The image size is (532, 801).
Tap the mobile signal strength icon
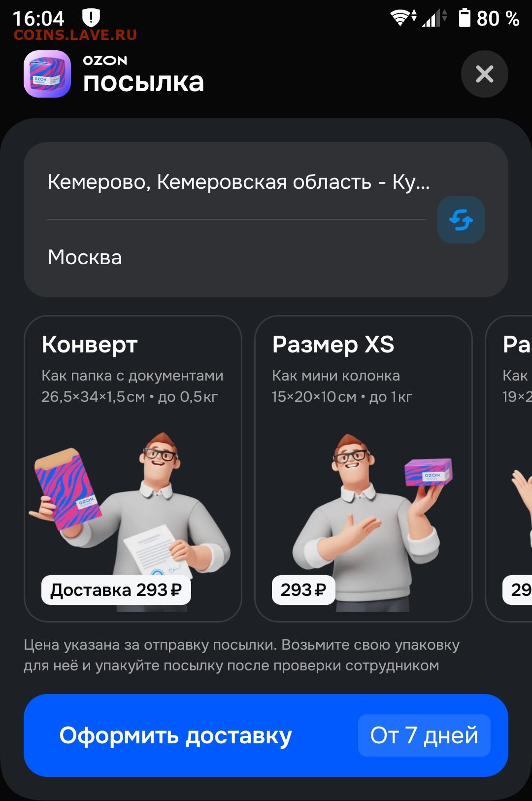coord(434,18)
